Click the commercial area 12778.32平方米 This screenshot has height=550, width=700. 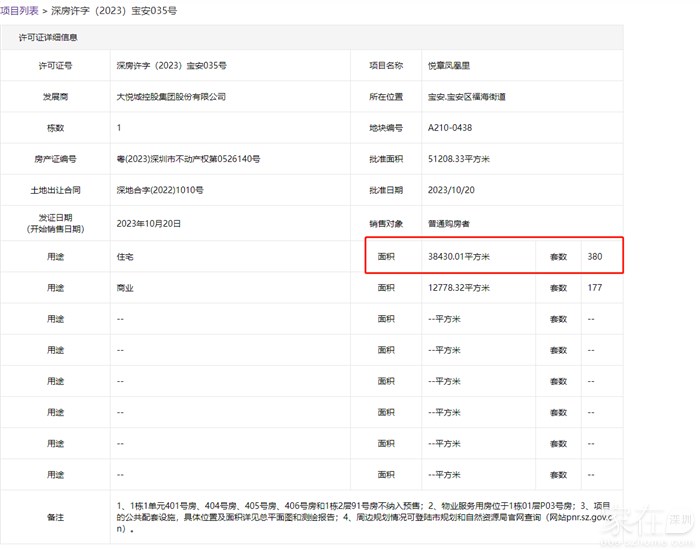click(464, 287)
